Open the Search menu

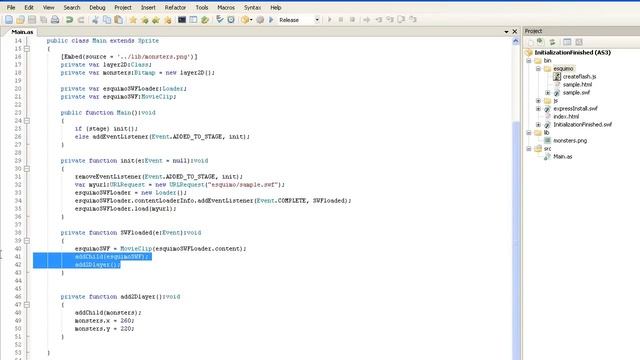(x=72, y=7)
